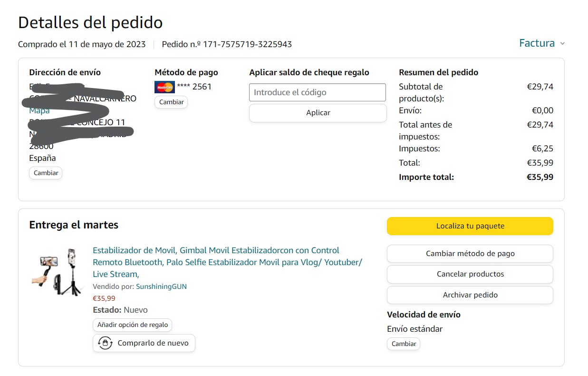Expand the Factura chevron arrow

point(562,43)
